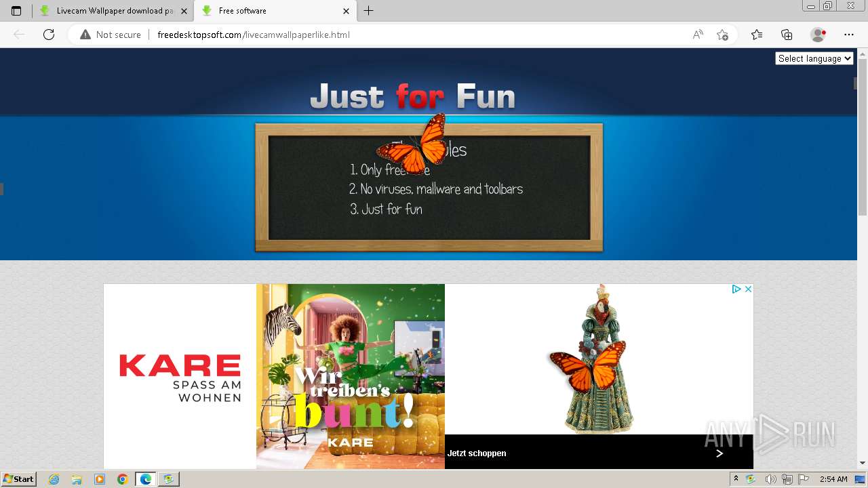Launch Google Chrome from taskbar

(x=123, y=479)
